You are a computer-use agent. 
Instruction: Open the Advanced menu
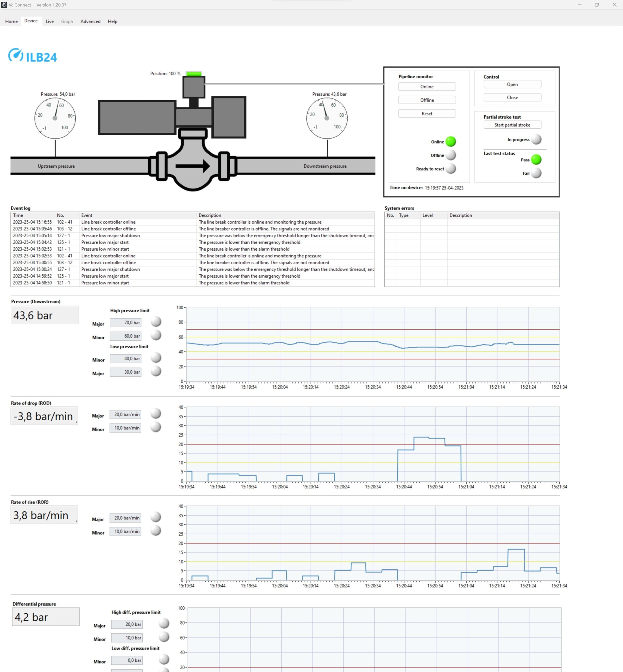90,21
